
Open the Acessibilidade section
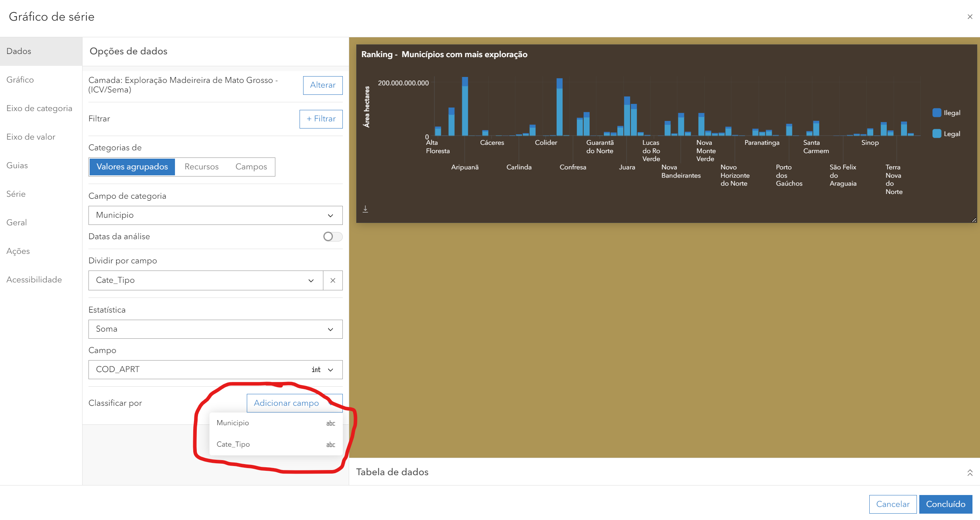point(34,280)
